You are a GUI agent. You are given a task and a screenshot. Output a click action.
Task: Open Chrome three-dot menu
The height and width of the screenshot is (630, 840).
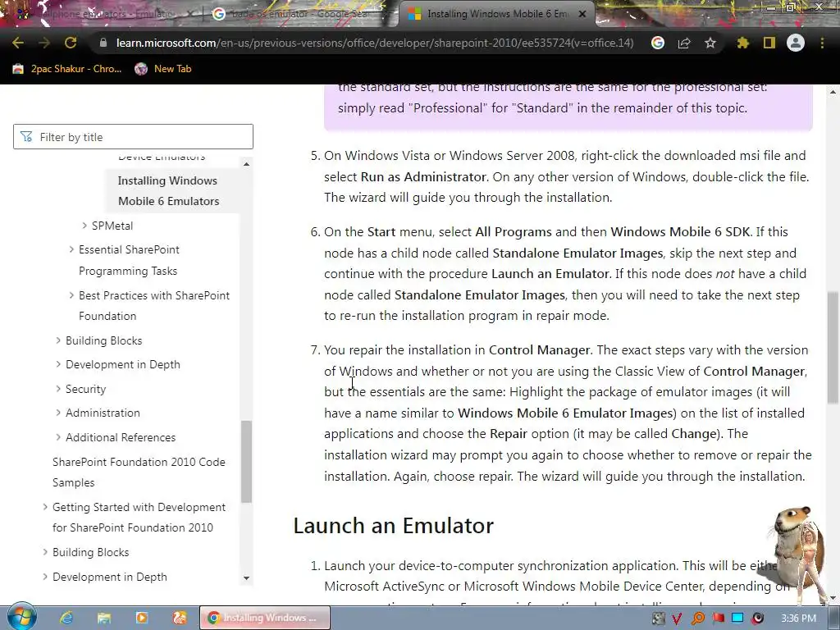coord(822,43)
